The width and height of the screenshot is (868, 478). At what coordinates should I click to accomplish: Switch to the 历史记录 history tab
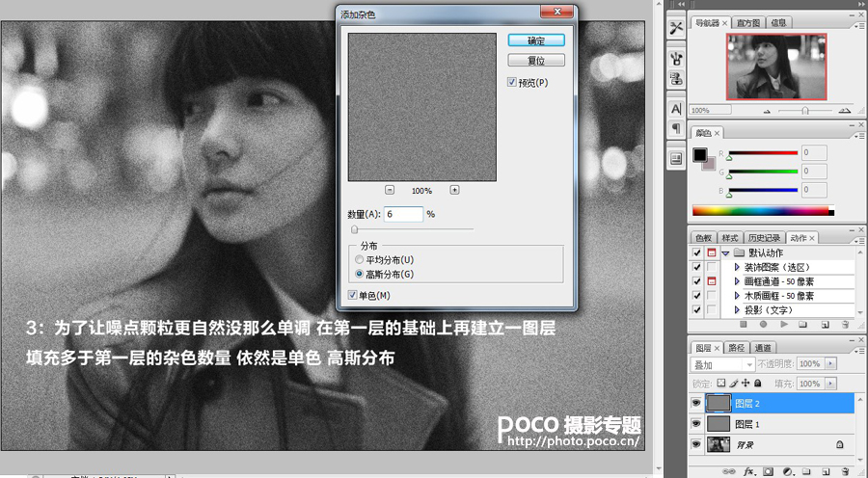(x=764, y=238)
